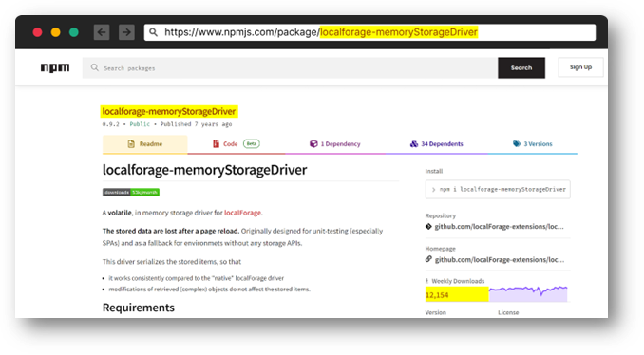Click the bullet about modifications of retrieved objects
This screenshot has width=644, height=355.
click(x=209, y=289)
